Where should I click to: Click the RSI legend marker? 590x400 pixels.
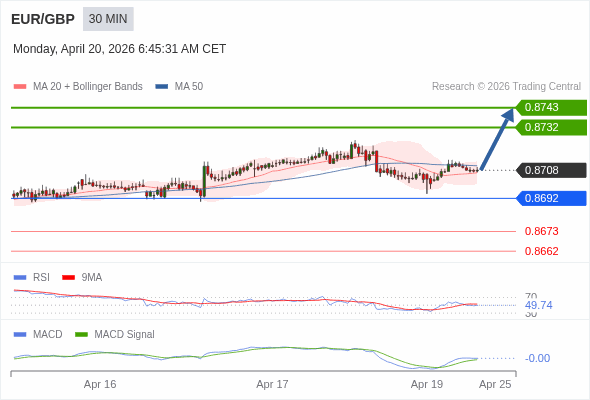[20, 278]
